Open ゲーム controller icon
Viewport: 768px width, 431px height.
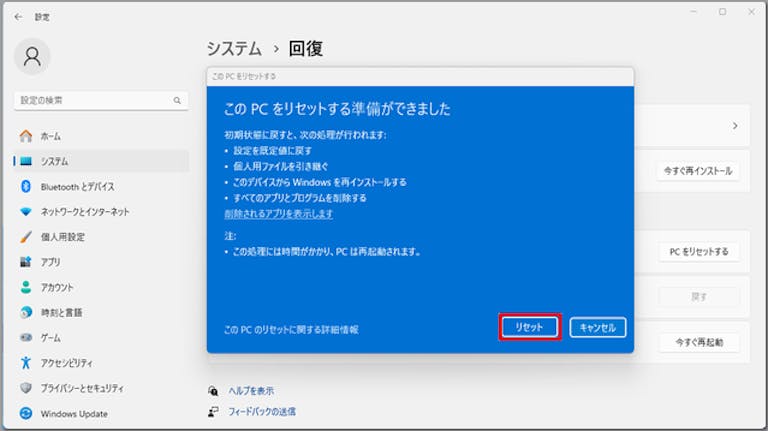pos(26,337)
